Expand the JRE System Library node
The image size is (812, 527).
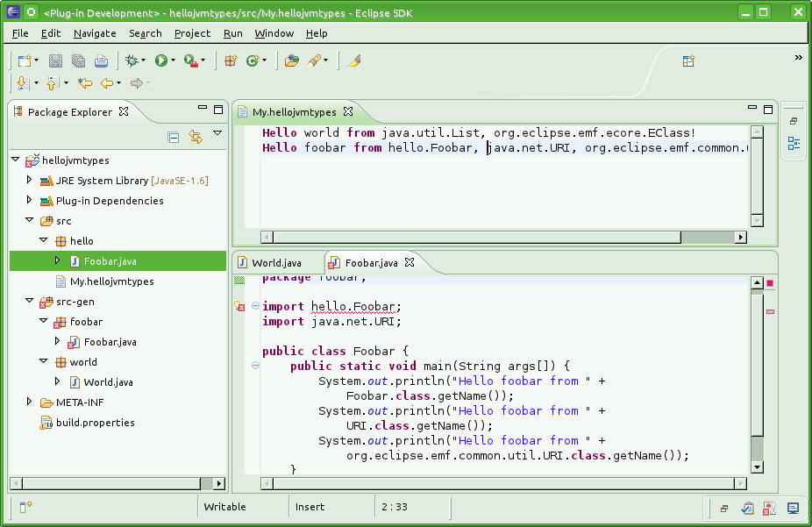click(x=29, y=181)
